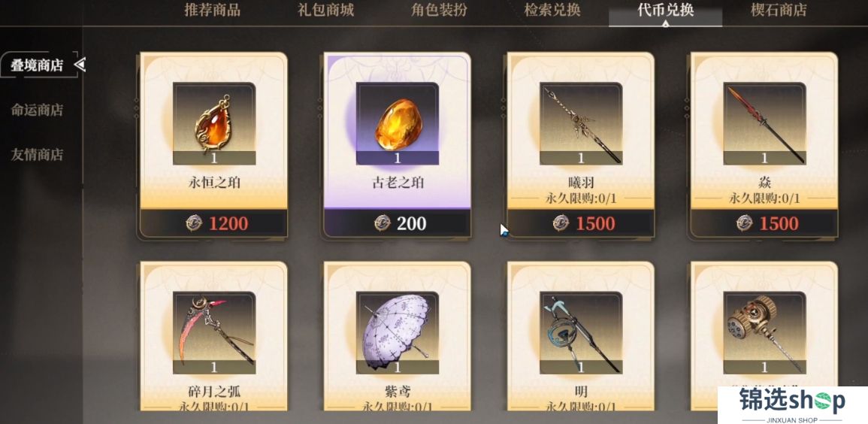Select 叠境商店 in the sidebar
Screen dimensions: 868x424
click(37, 65)
